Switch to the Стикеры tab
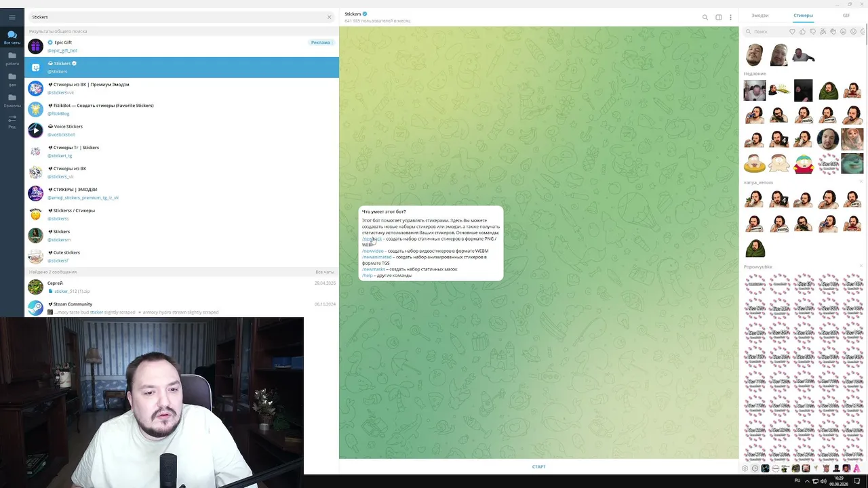The image size is (868, 488). 803,16
